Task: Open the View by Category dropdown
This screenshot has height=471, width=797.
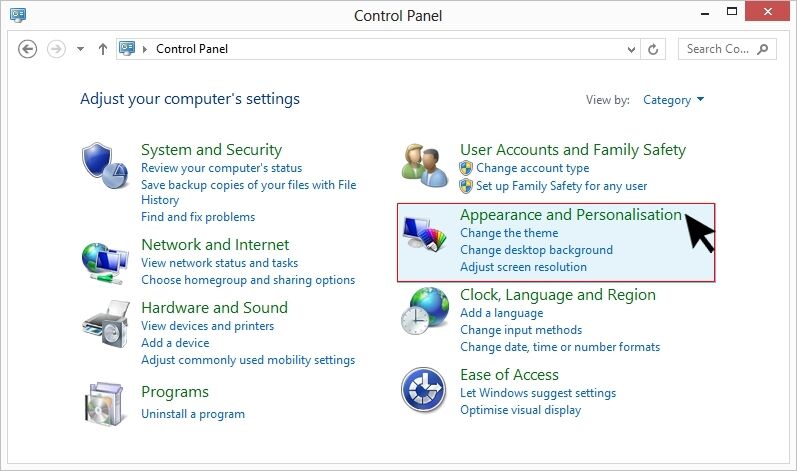Action: click(x=673, y=100)
